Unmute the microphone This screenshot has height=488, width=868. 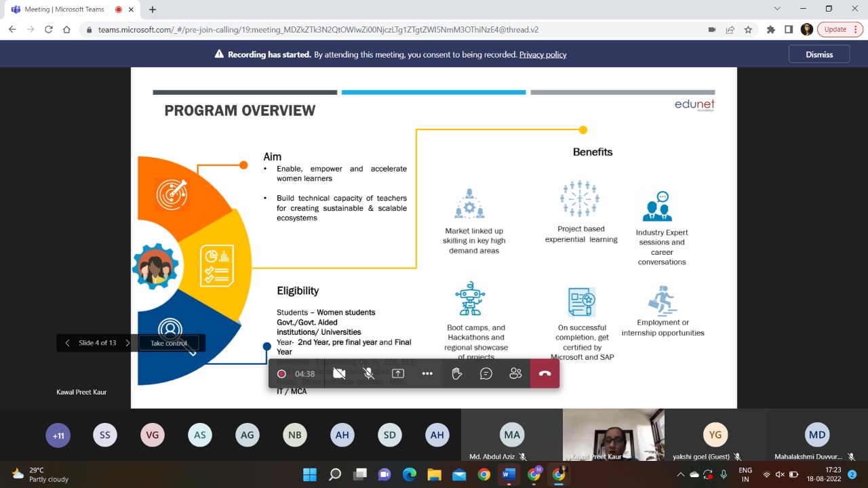coord(368,373)
